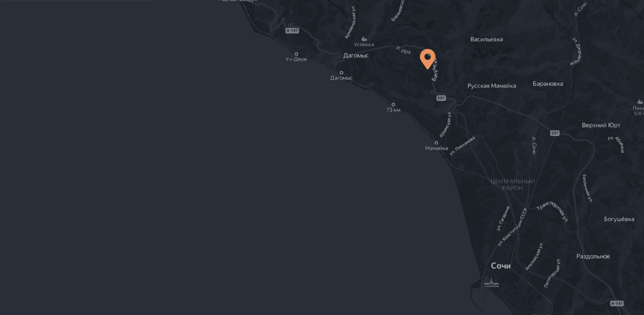Select the Богушёвка village label
The width and height of the screenshot is (644, 315).
(619, 219)
